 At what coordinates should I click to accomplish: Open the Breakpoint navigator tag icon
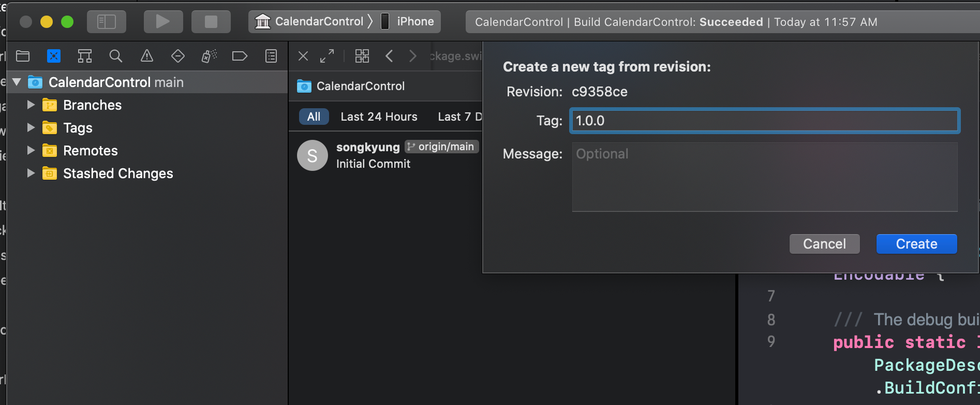[x=239, y=56]
